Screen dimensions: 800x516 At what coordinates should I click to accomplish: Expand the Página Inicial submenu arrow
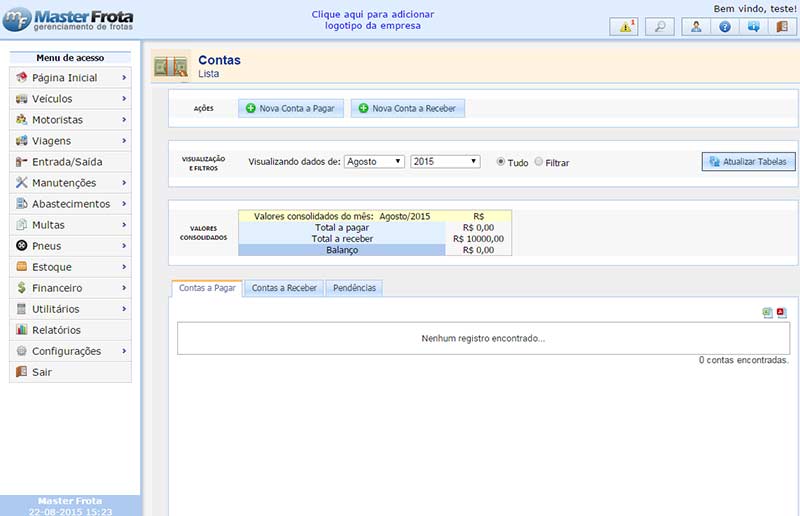point(124,78)
